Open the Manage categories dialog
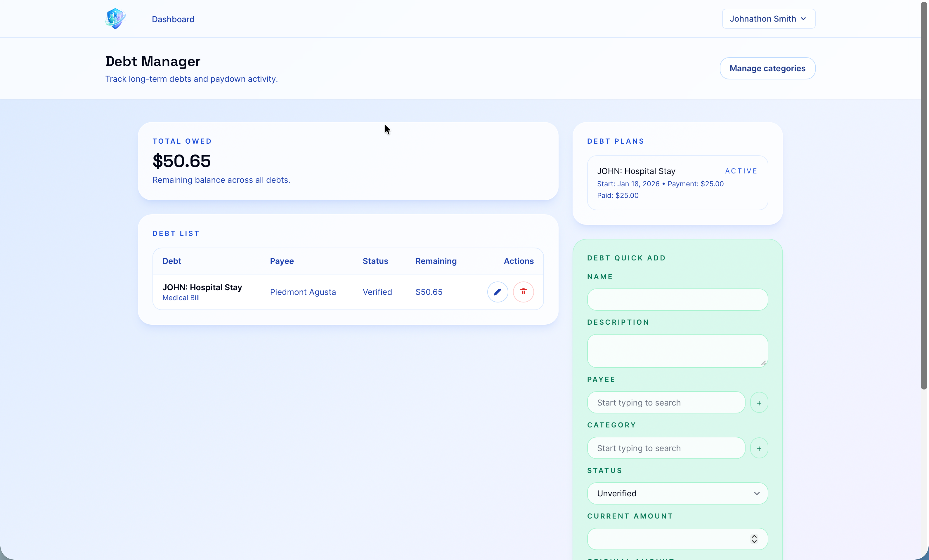Screen dimensions: 929x560 tap(768, 68)
